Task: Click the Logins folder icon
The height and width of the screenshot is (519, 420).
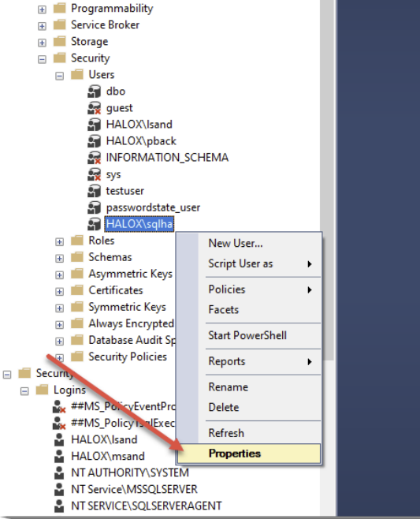Action: [x=43, y=390]
